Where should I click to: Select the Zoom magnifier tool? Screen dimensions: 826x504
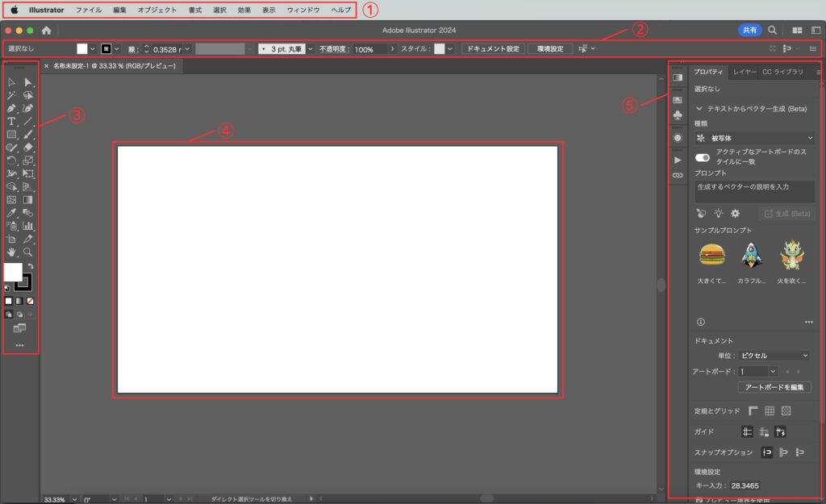click(x=28, y=252)
